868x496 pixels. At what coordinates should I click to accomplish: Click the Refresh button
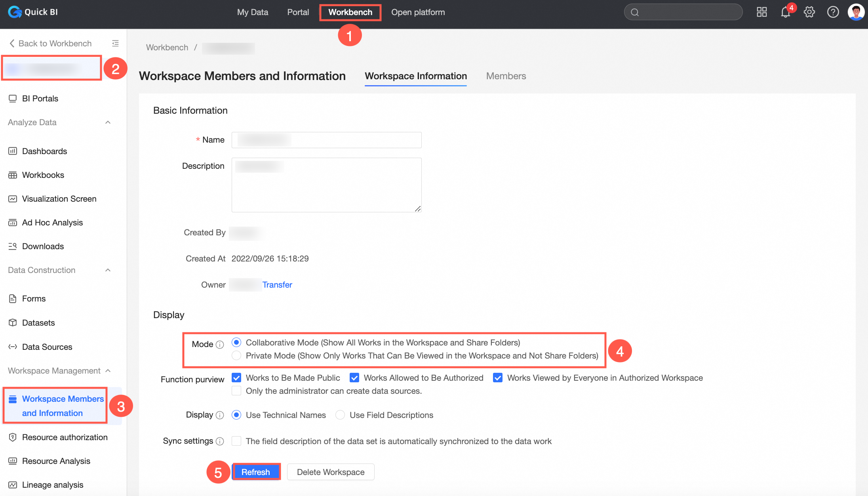coord(256,472)
